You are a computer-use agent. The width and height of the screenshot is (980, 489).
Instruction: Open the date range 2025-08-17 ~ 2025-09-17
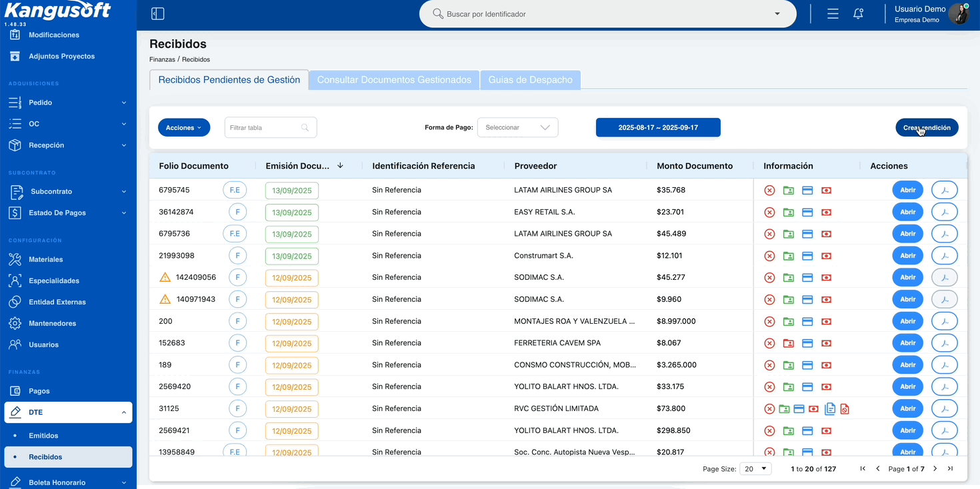click(x=658, y=127)
